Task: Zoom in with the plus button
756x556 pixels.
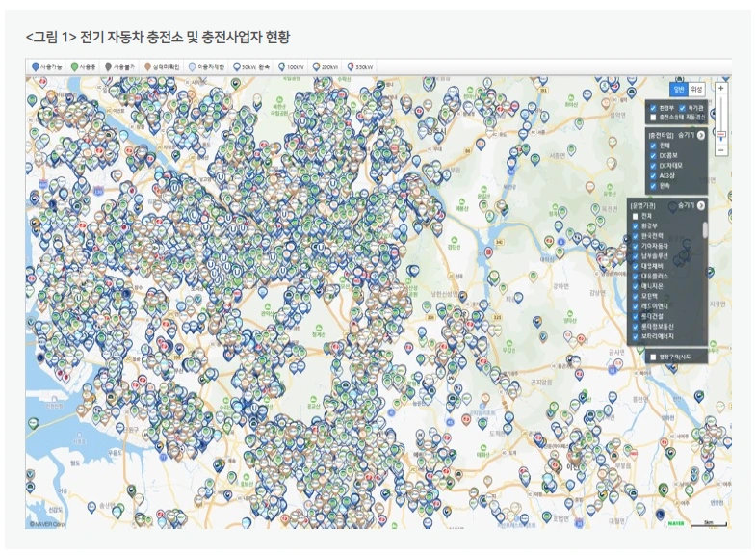Action: [720, 89]
